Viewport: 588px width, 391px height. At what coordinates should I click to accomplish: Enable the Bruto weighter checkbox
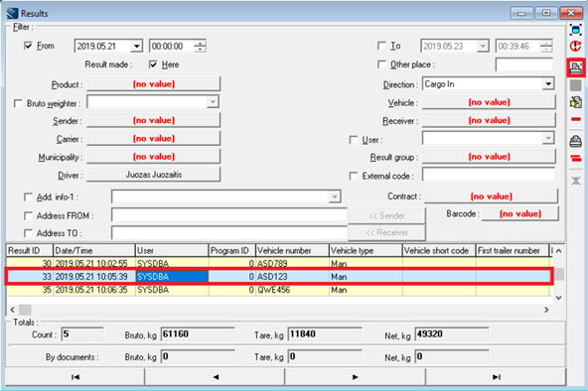[x=18, y=103]
